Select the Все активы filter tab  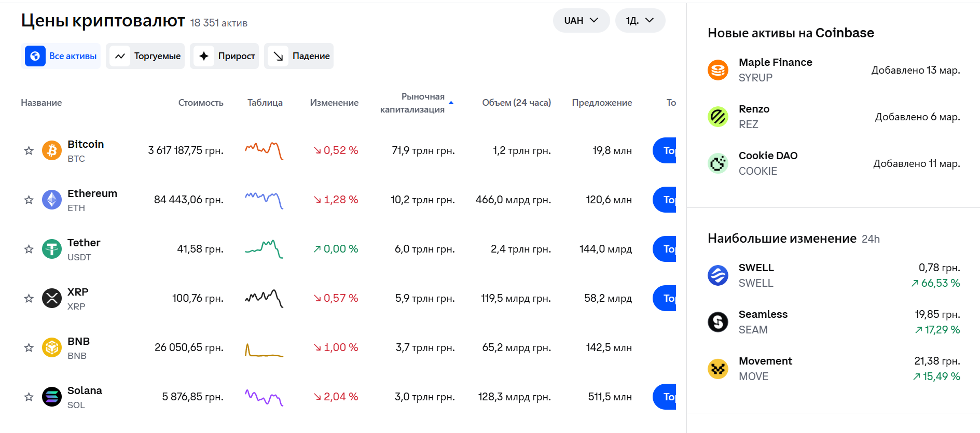[61, 56]
